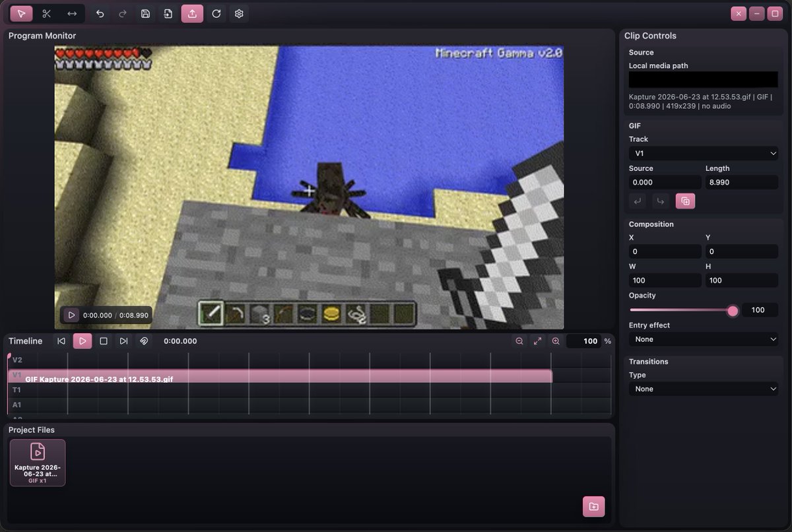Image resolution: width=792 pixels, height=532 pixels.
Task: Choose the horizontal stretch arrows tool
Action: pyautogui.click(x=72, y=13)
